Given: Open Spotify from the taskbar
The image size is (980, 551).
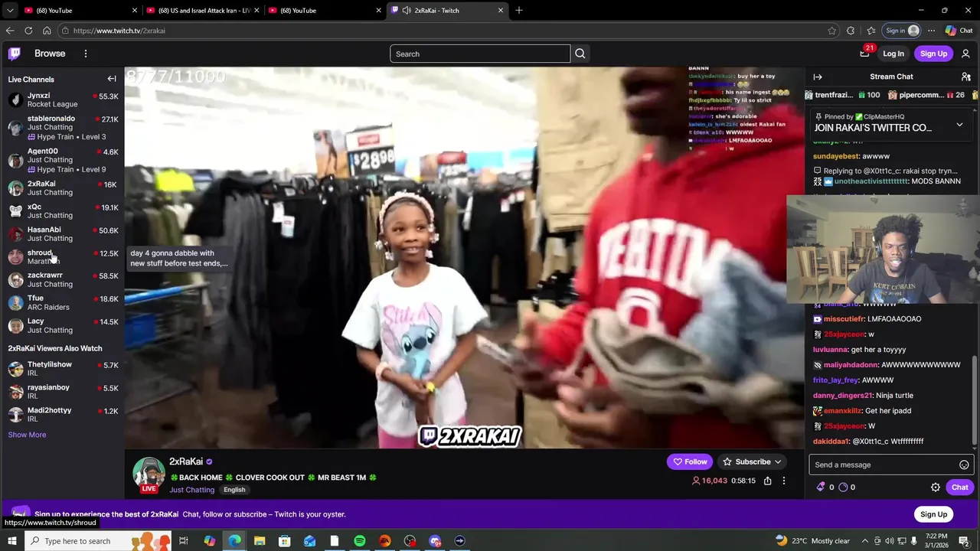Looking at the screenshot, I should tap(360, 541).
